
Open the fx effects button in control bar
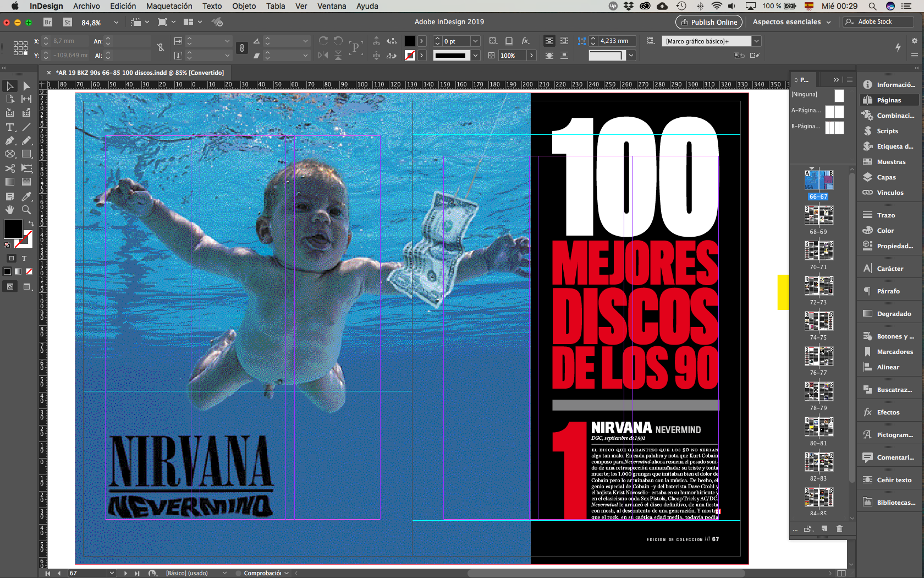[526, 41]
